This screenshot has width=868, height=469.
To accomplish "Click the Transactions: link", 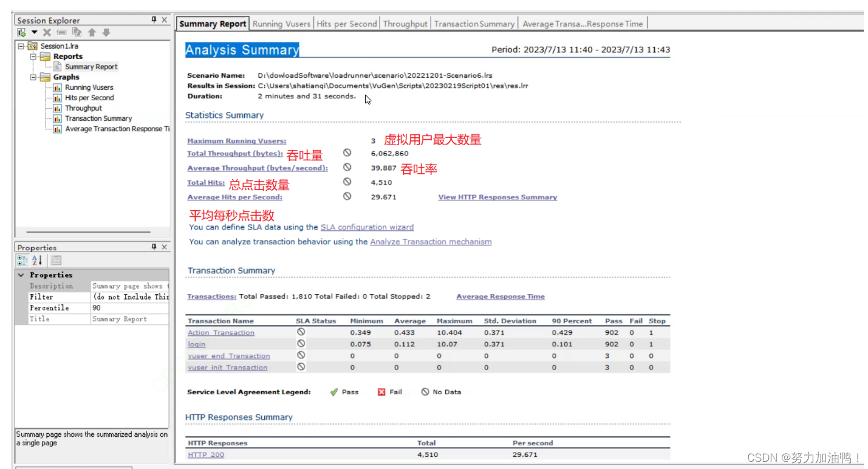I will 211,297.
